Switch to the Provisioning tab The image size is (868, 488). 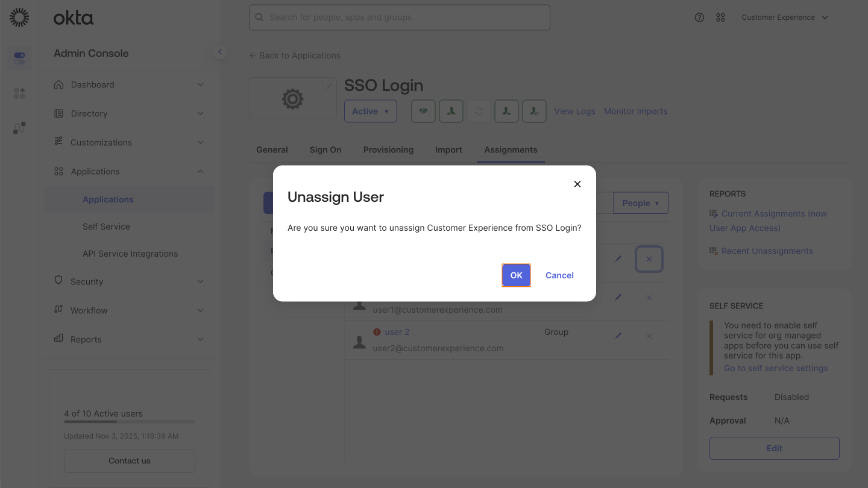point(388,149)
